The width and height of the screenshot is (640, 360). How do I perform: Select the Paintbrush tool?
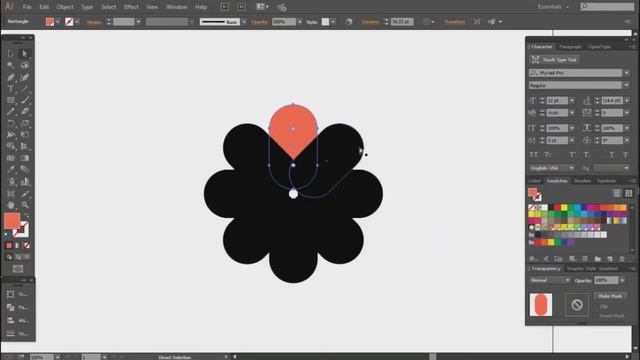coord(24,100)
